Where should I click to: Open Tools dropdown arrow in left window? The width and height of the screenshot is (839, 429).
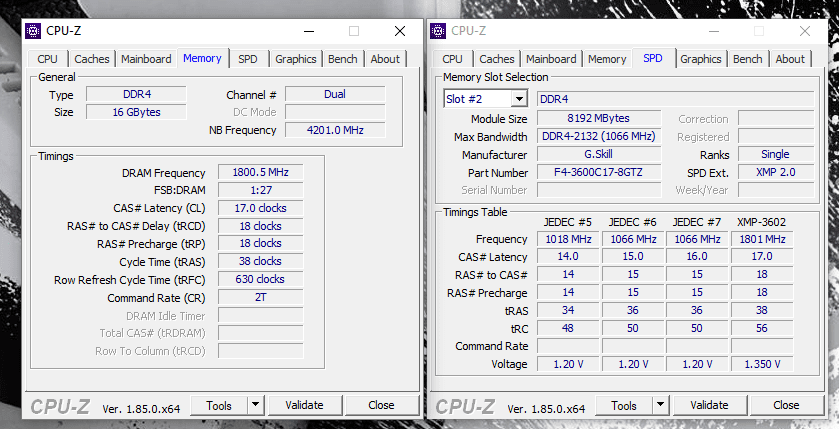click(x=256, y=405)
